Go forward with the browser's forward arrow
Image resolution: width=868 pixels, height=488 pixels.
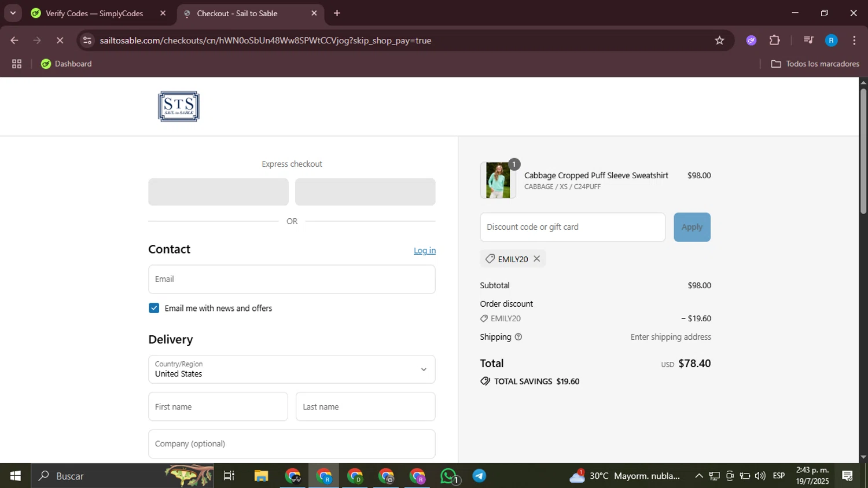pyautogui.click(x=37, y=41)
